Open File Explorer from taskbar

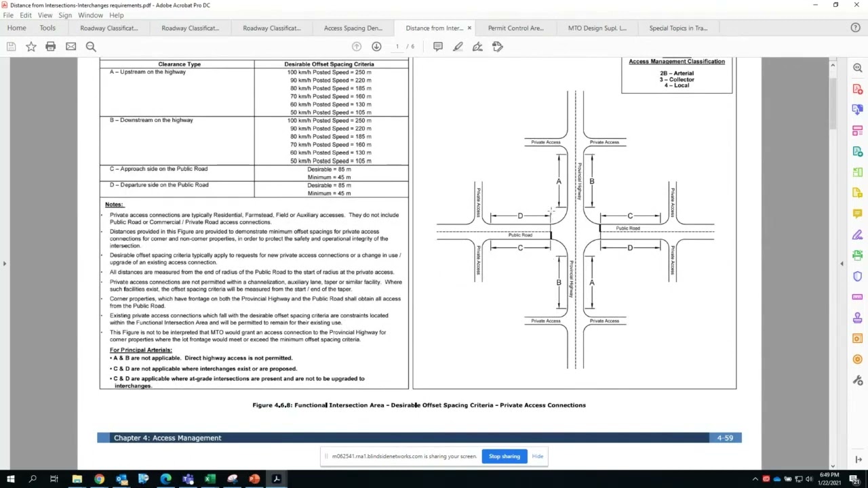point(77,479)
